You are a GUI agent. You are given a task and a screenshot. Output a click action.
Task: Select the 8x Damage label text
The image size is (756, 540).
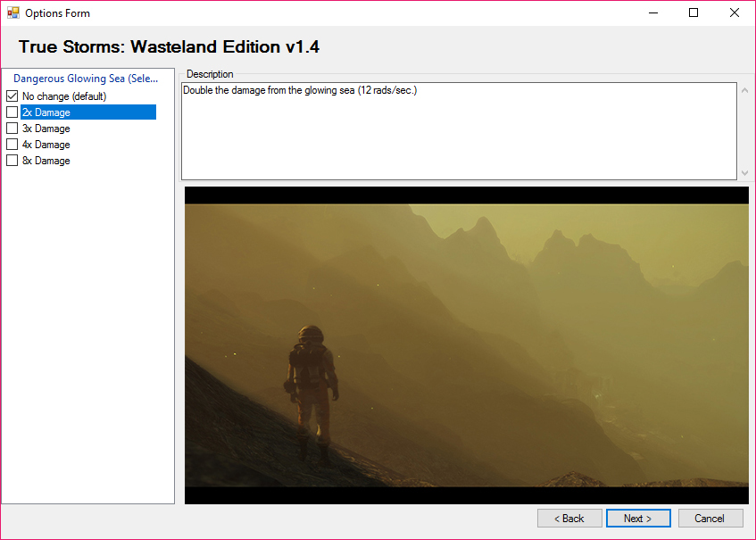46,160
